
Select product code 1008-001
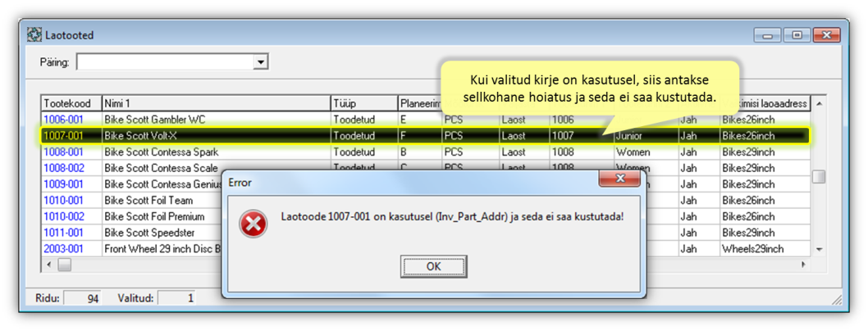click(63, 152)
